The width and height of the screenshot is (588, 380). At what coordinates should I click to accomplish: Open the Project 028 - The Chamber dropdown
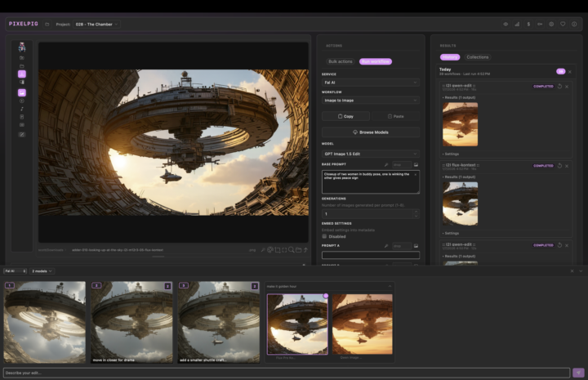point(96,25)
